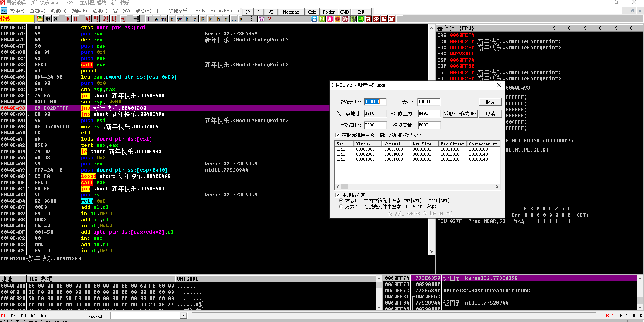Image resolution: width=644 pixels, height=322 pixels.
Task: Run the program with the red play icon
Action: [x=68, y=19]
